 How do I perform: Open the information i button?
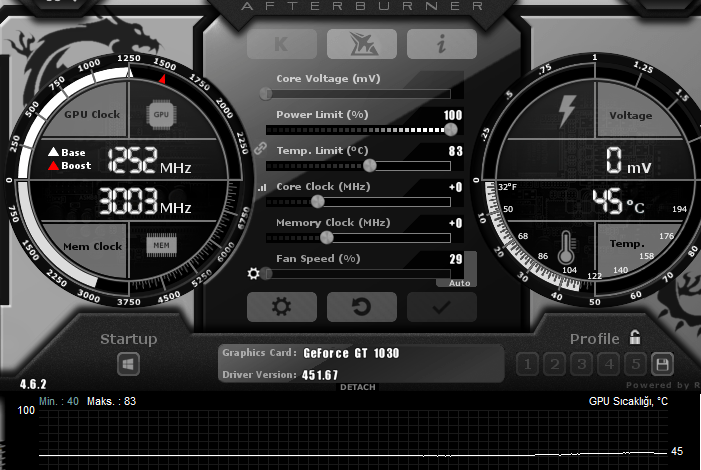point(442,44)
